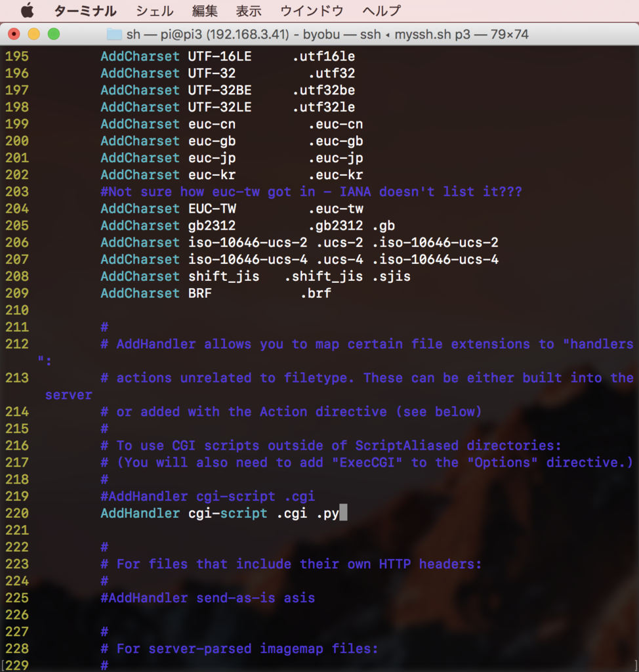The height and width of the screenshot is (672, 639).
Task: Open the ヘルプ menu
Action: 381,10
